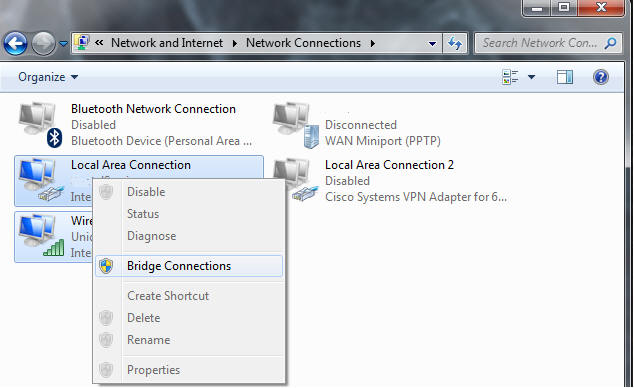This screenshot has width=634, height=388.
Task: Open the address bar history dropdown arrow
Action: pyautogui.click(x=432, y=43)
